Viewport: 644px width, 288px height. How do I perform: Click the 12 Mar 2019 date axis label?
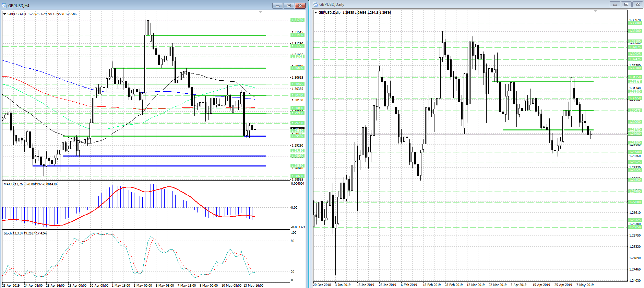tap(476, 285)
